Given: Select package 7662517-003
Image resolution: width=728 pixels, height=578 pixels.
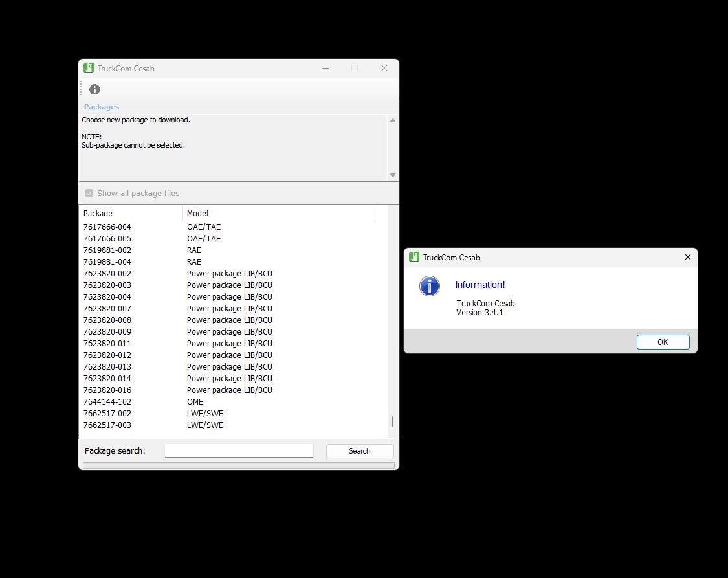Looking at the screenshot, I should coord(107,425).
